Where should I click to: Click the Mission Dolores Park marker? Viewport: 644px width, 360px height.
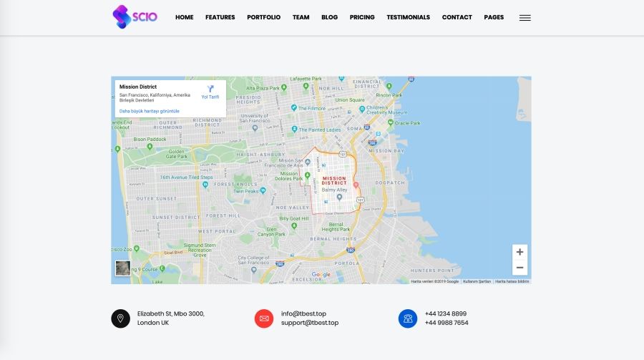[307, 175]
